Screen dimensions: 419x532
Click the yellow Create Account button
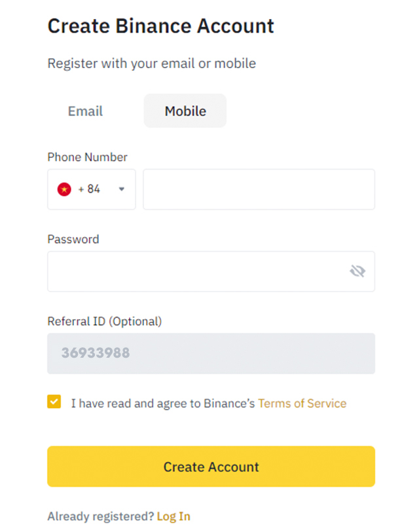[211, 466]
